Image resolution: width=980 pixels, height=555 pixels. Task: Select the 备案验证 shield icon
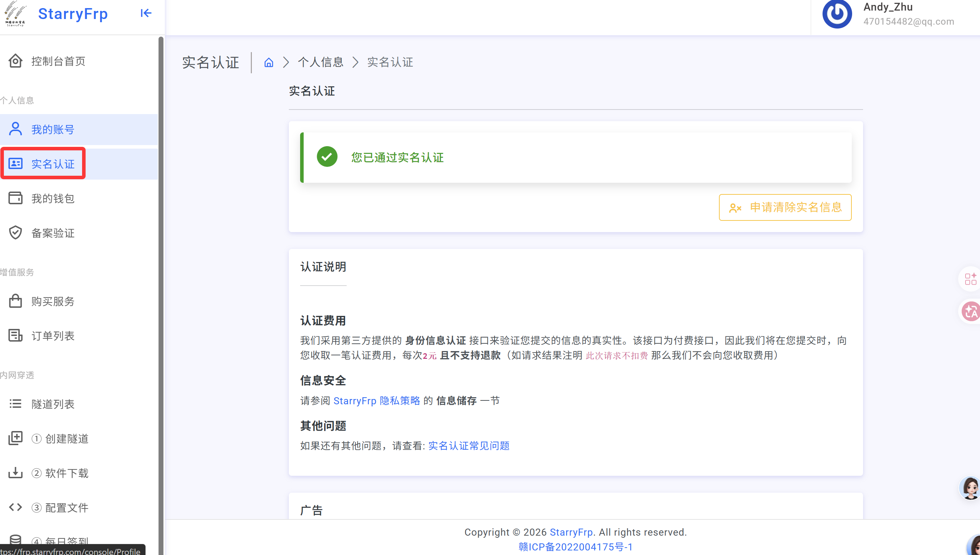click(x=15, y=232)
